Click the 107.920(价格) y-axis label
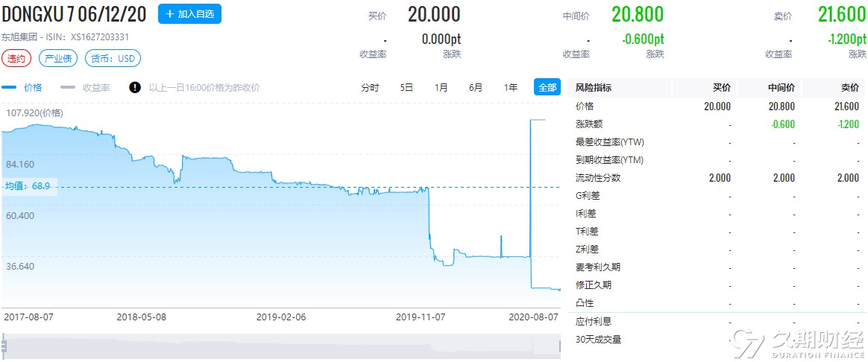The image size is (868, 362). (34, 113)
